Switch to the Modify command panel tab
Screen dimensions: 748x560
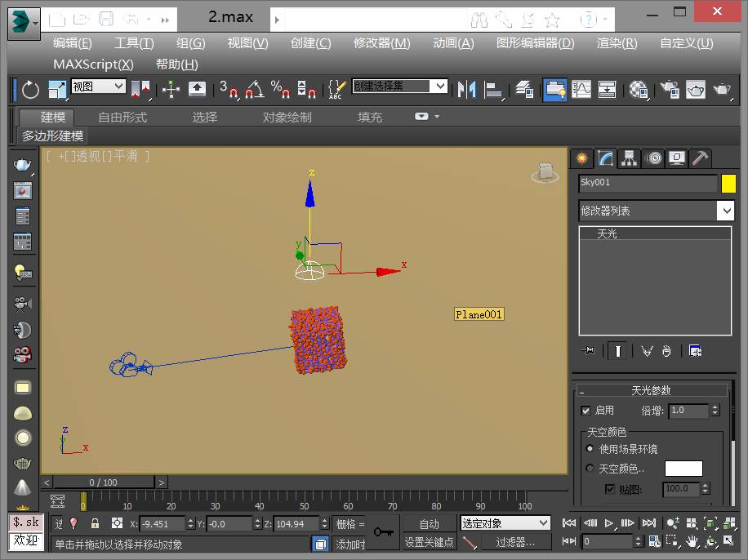605,158
